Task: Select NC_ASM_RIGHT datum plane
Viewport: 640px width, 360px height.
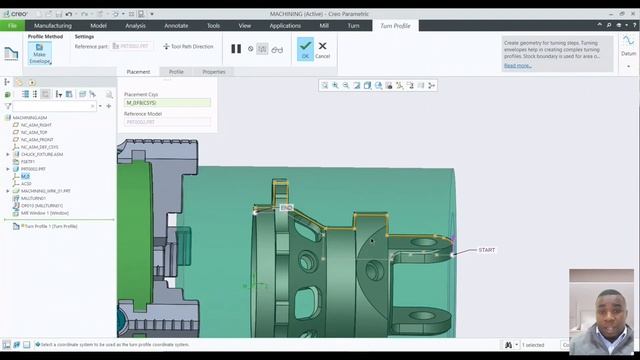Action: point(36,125)
